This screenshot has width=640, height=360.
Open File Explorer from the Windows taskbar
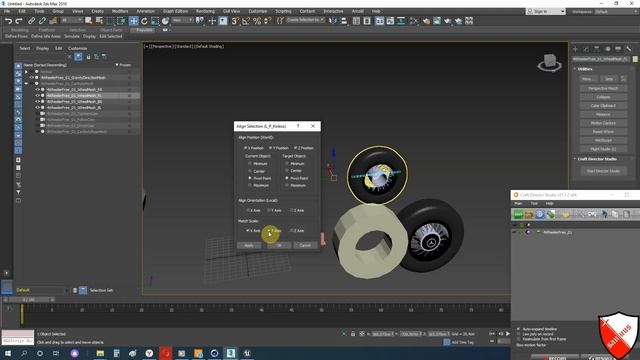pos(100,353)
